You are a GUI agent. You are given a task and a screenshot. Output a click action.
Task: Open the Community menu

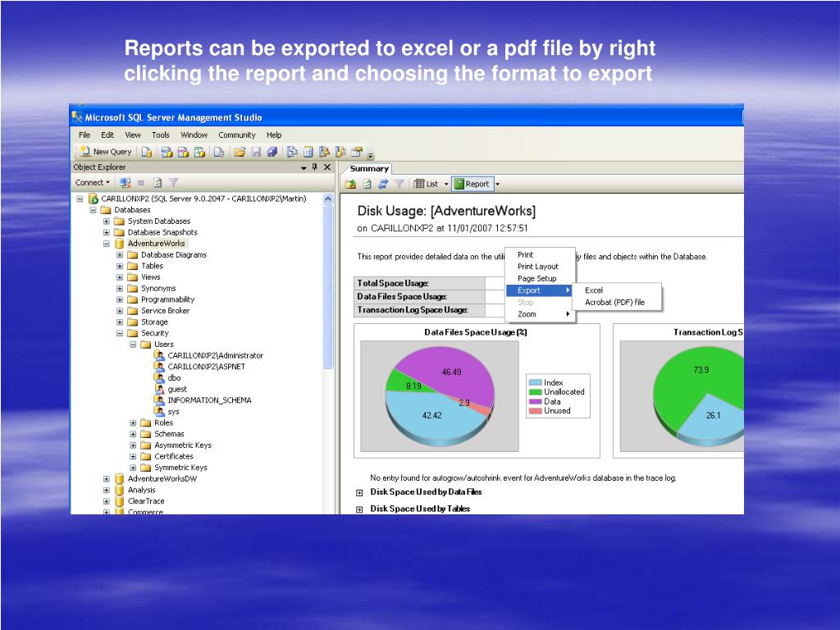pos(237,135)
